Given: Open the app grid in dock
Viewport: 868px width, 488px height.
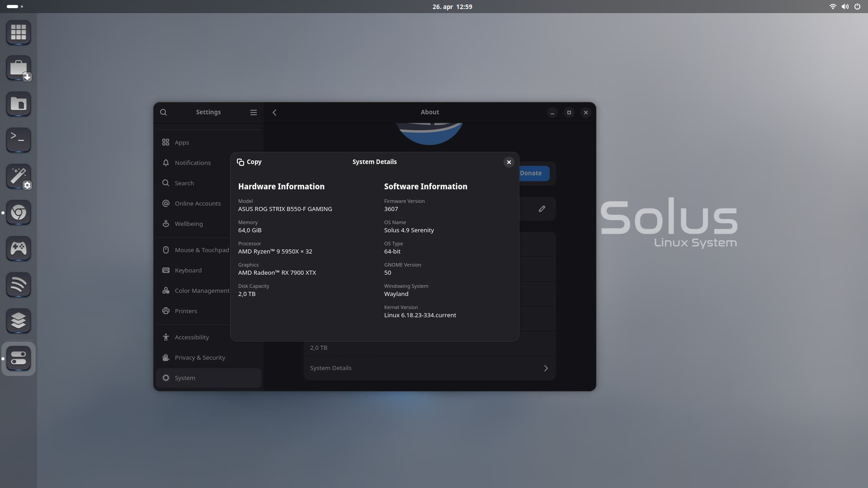Looking at the screenshot, I should (x=19, y=32).
